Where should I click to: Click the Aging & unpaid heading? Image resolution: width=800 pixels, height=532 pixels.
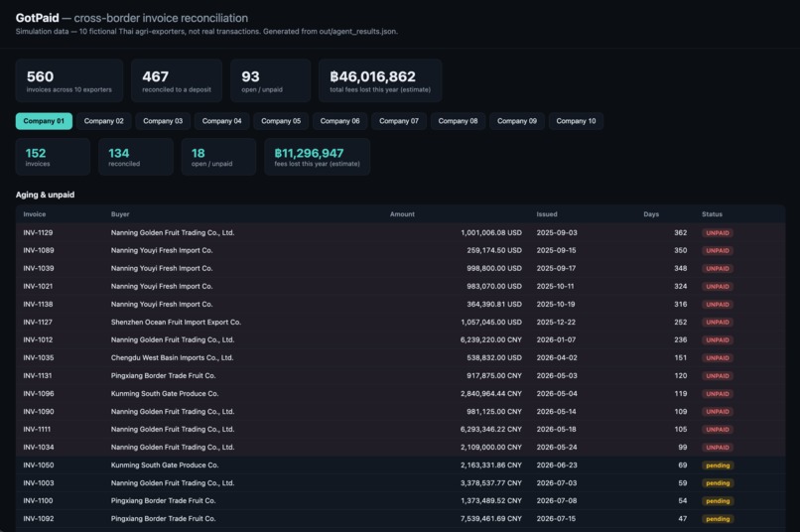point(45,195)
